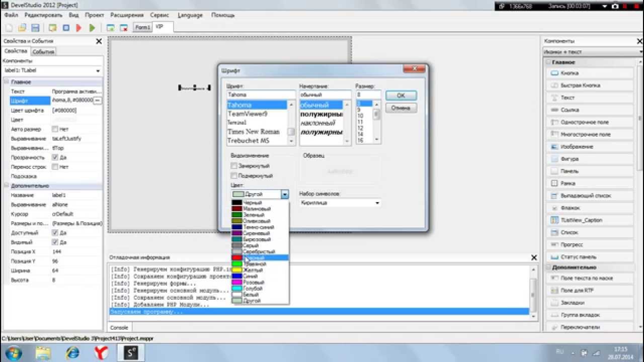644x362 pixels.
Task: Collapse the Цвет color dropdown arrow
Action: click(x=285, y=194)
